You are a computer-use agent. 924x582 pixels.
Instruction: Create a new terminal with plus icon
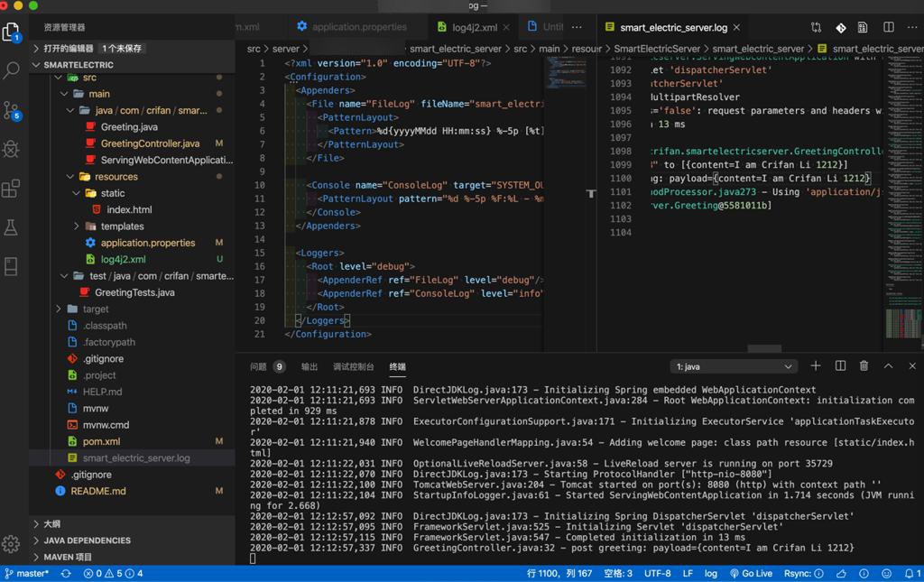[816, 365]
